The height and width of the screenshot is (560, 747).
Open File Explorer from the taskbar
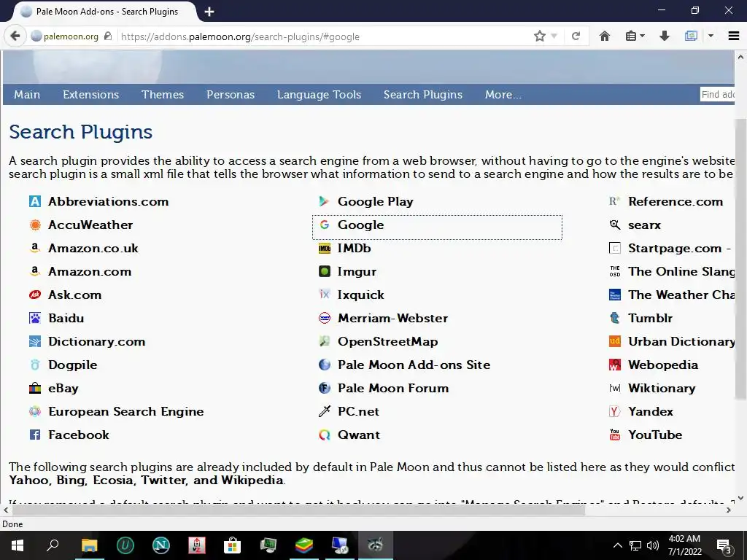89,545
